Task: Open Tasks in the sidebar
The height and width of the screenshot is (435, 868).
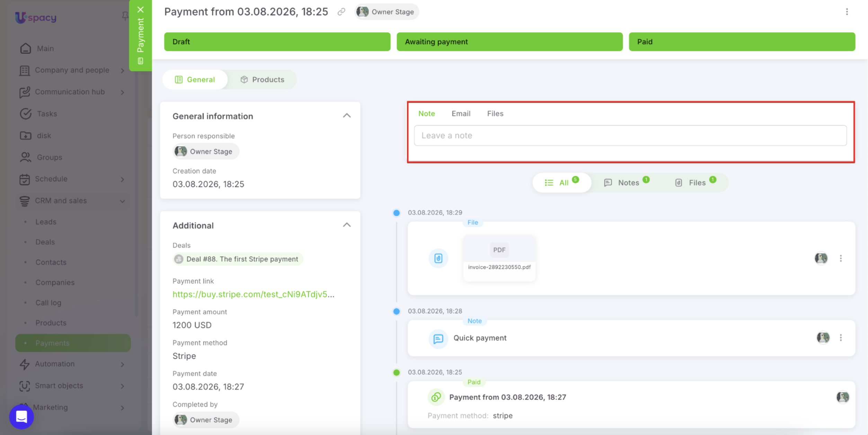Action: (x=47, y=114)
